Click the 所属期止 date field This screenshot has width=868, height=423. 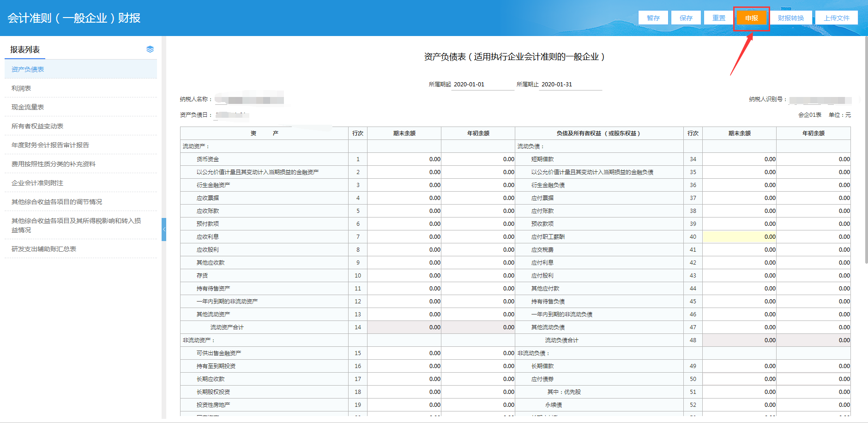click(570, 85)
